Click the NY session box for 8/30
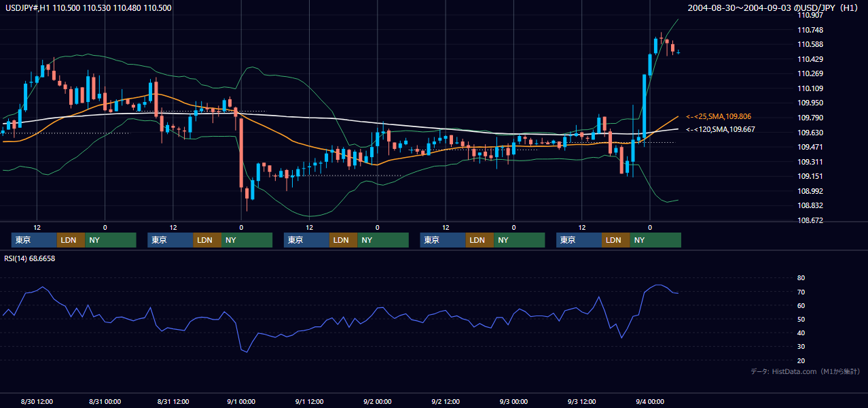Screen dimensions: 868x408 [110, 240]
